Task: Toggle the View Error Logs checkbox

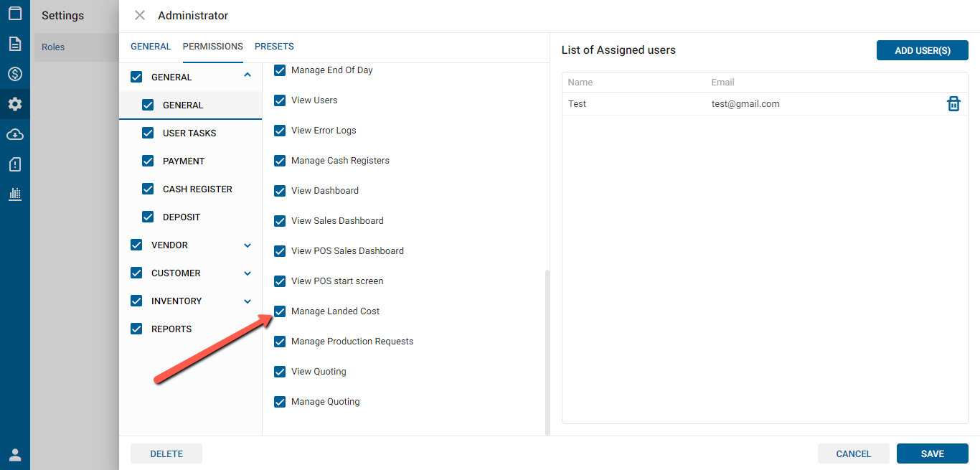Action: click(280, 131)
